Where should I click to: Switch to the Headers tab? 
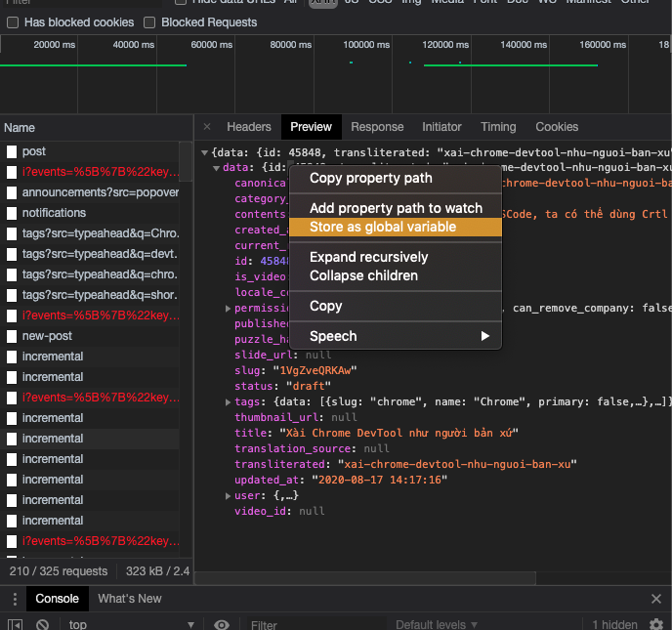[x=249, y=127]
